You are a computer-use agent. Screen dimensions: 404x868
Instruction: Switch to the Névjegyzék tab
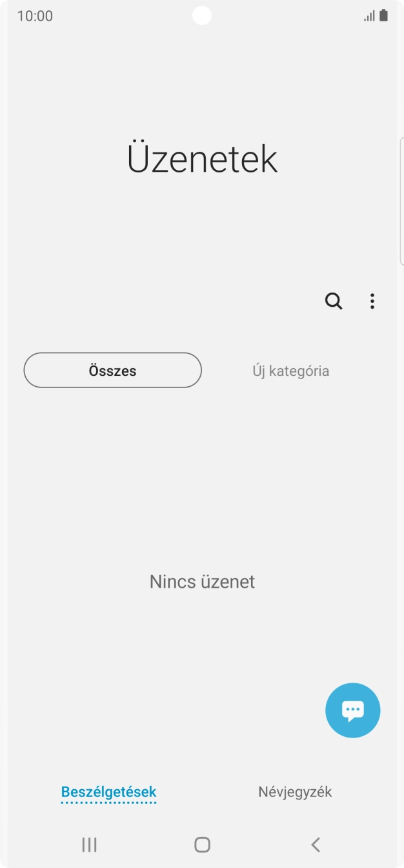pyautogui.click(x=294, y=791)
